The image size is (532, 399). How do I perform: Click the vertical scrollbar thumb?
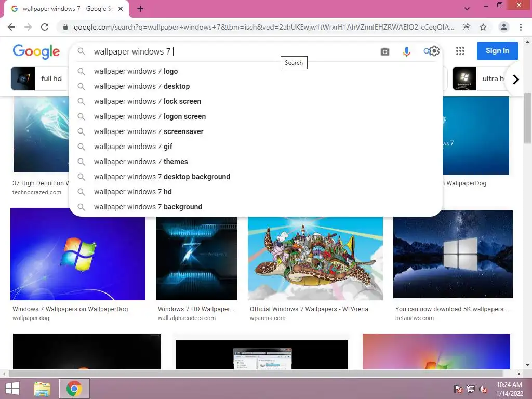(x=528, y=118)
